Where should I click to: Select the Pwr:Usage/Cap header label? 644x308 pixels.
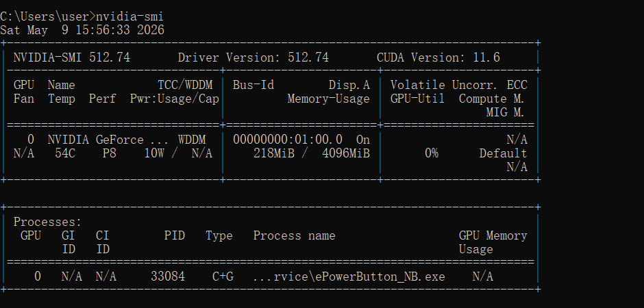175,99
